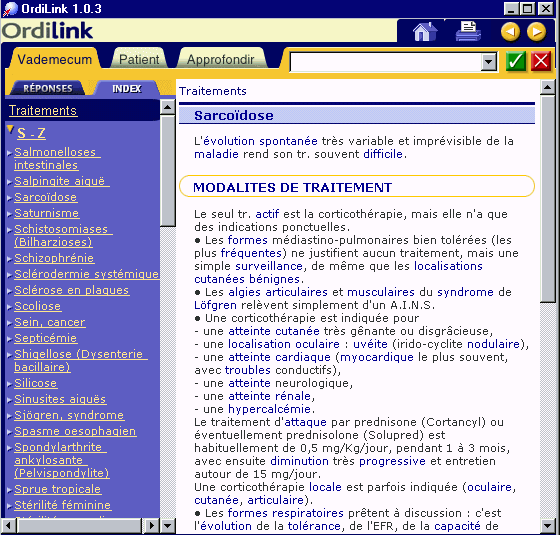Select the RÉPONSES sub-tab
Image resolution: width=560 pixels, height=535 pixels.
click(48, 88)
